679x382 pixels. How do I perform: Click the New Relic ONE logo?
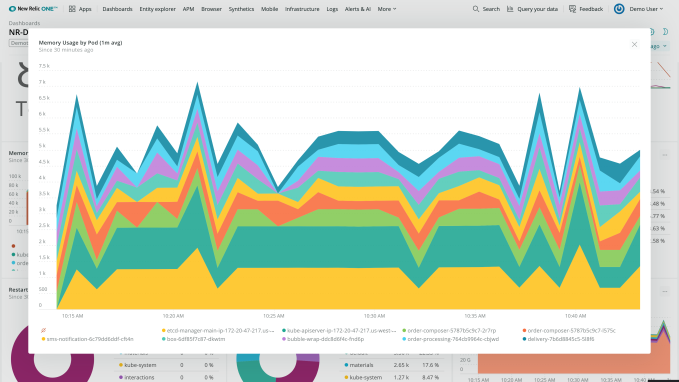coord(33,9)
